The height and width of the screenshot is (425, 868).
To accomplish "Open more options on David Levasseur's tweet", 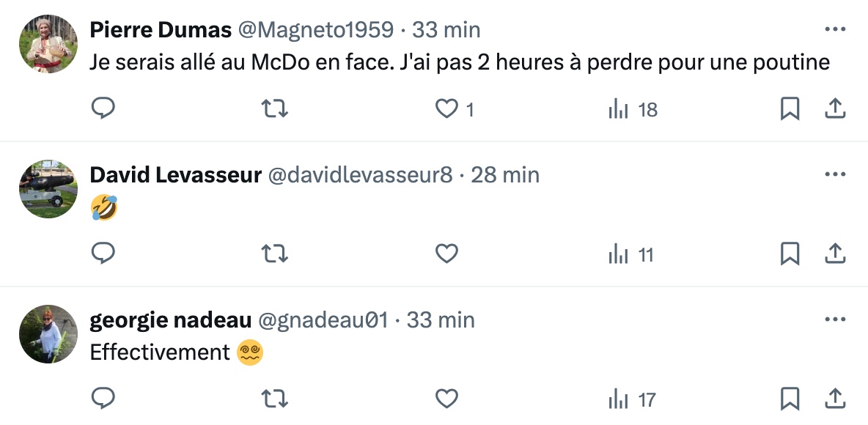I will [x=835, y=175].
